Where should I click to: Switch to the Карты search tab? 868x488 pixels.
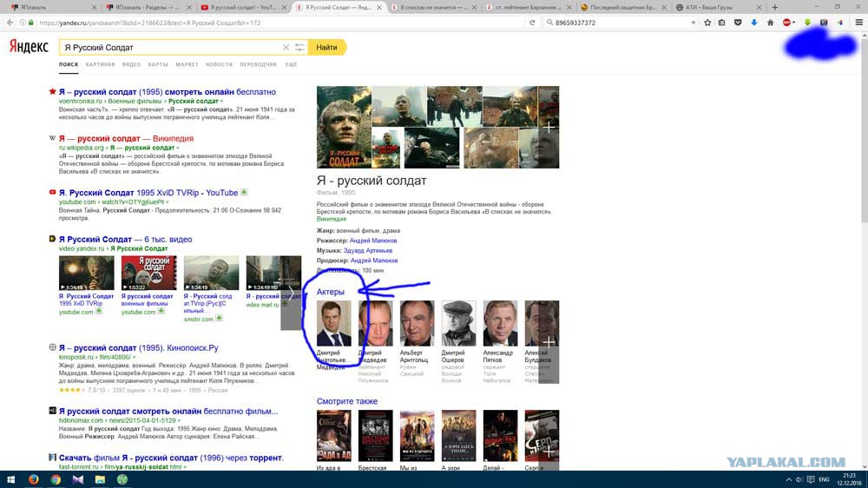[x=158, y=65]
